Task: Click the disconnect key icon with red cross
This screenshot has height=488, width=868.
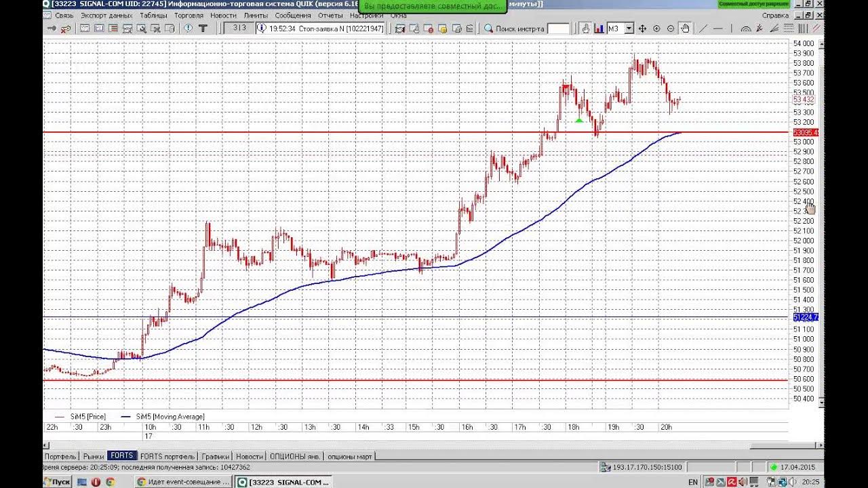Action: [x=65, y=28]
